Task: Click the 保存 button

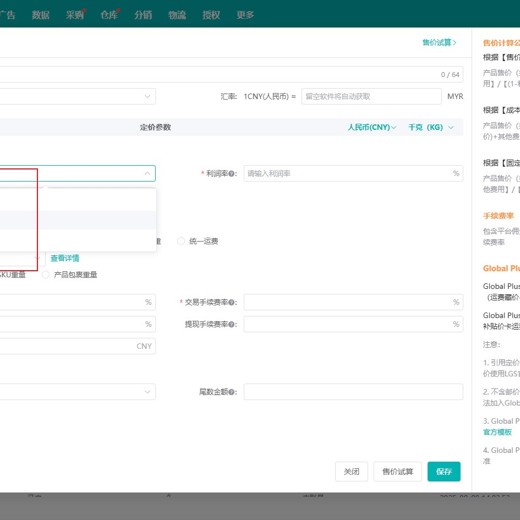Action: [444, 471]
